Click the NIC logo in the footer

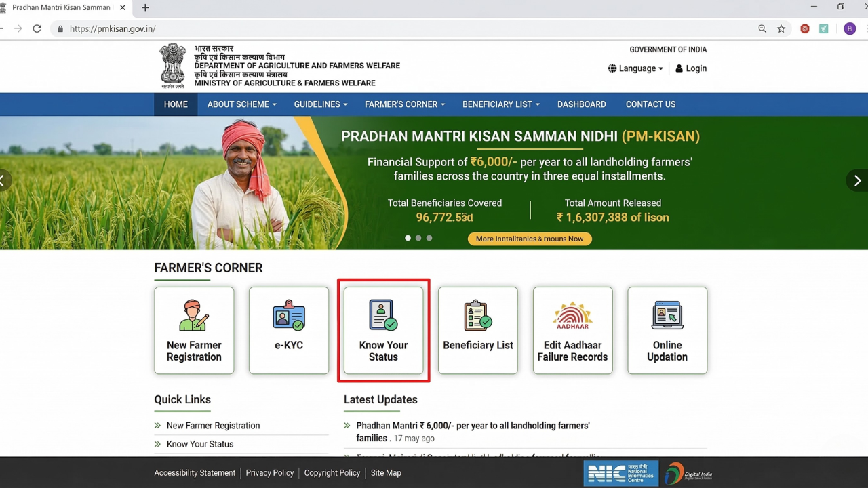pyautogui.click(x=620, y=472)
